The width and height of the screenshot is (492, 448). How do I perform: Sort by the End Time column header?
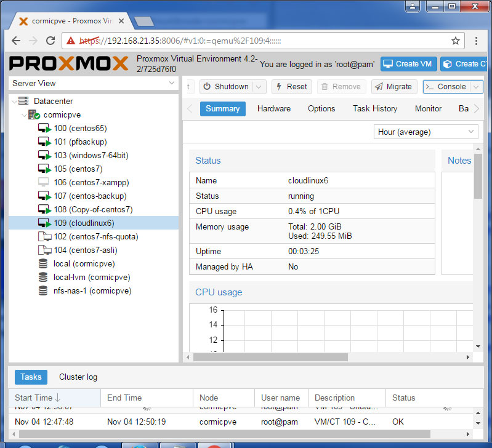147,398
